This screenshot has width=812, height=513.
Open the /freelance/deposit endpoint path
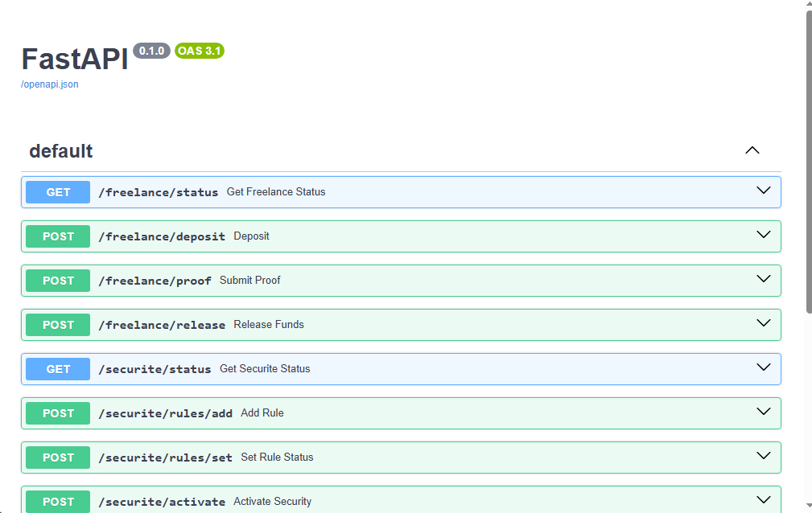click(x=162, y=236)
